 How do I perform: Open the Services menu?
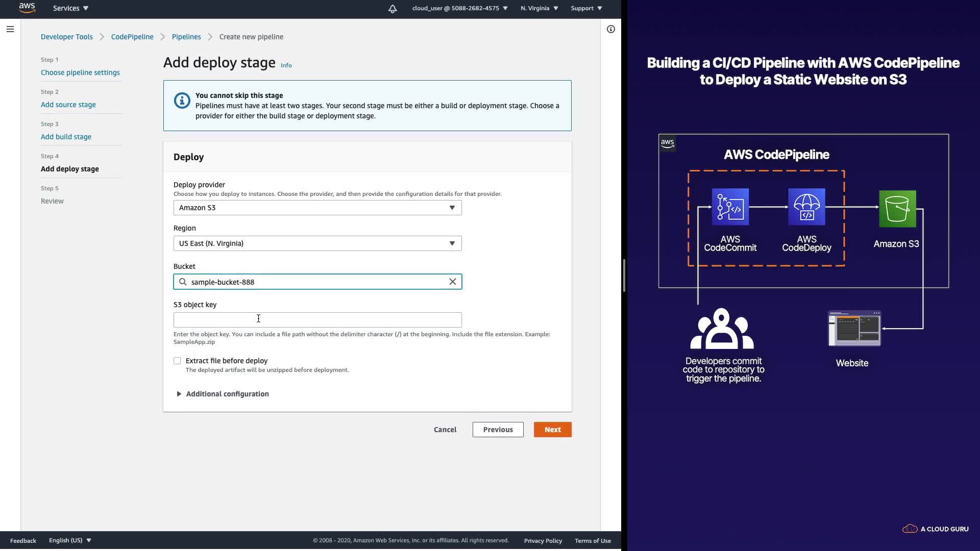pyautogui.click(x=70, y=8)
